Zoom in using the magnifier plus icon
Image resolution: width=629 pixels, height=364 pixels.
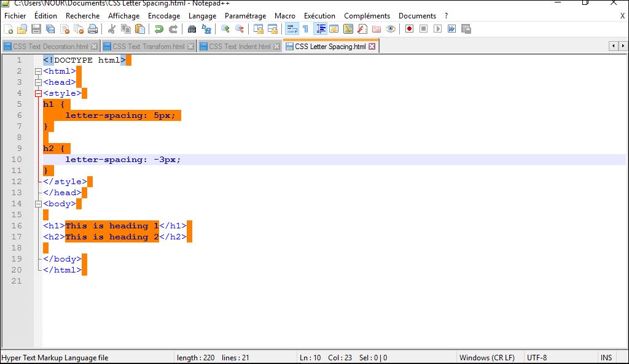coord(225,29)
